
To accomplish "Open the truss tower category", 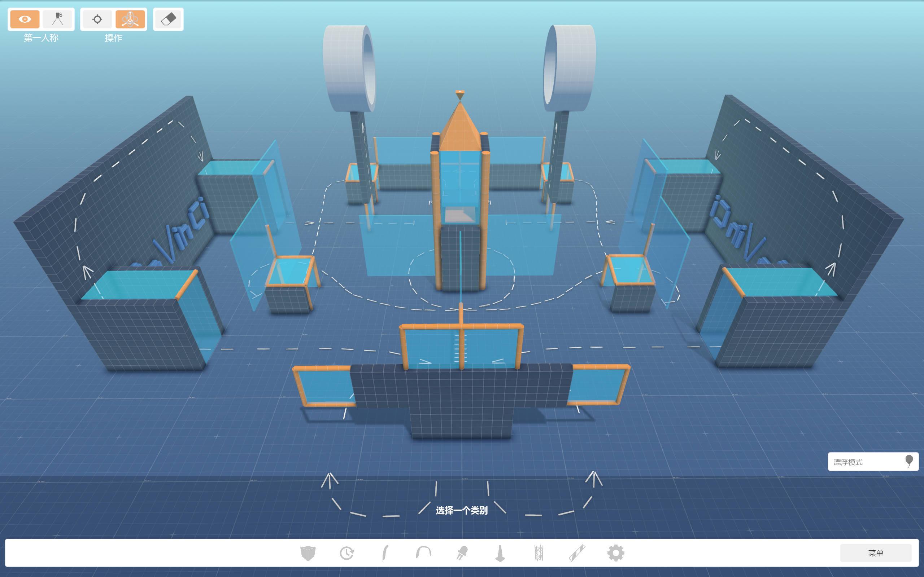I will (x=539, y=552).
